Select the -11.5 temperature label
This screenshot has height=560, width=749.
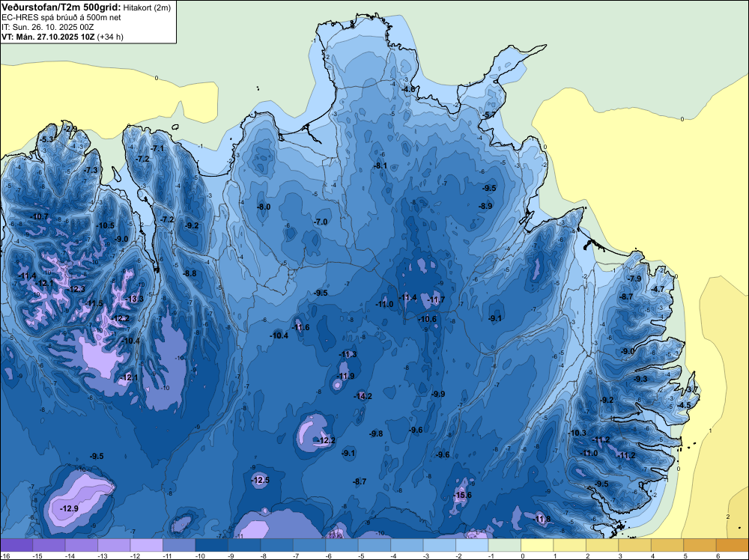94,303
